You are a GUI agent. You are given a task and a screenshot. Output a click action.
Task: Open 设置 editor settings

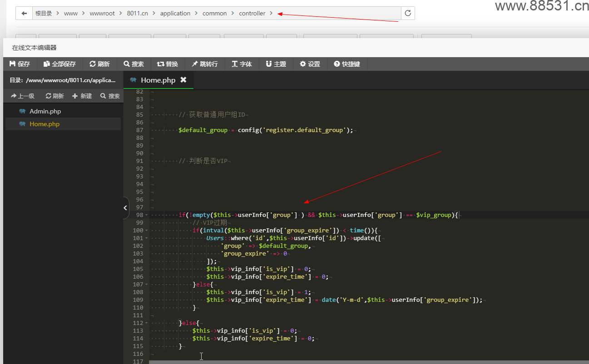point(310,64)
